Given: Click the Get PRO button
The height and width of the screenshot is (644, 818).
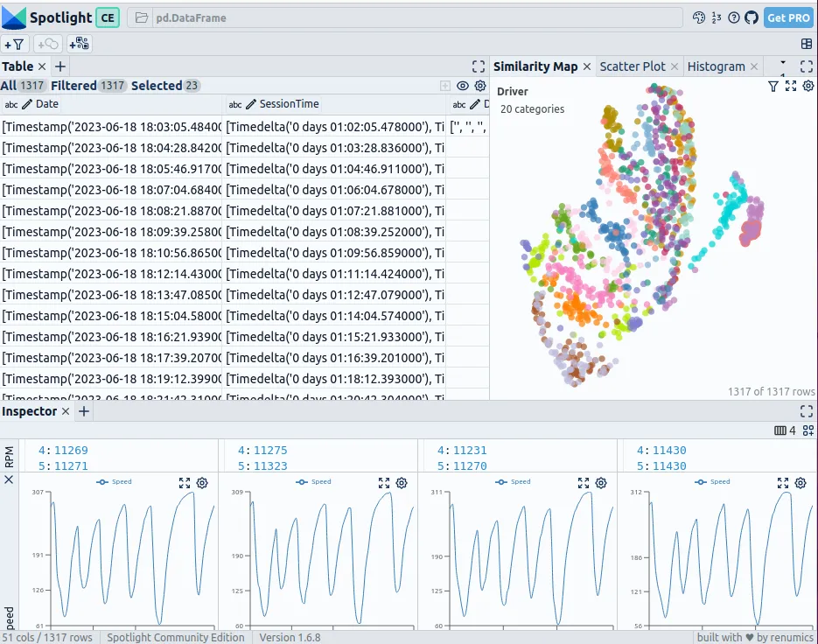Looking at the screenshot, I should click(788, 17).
